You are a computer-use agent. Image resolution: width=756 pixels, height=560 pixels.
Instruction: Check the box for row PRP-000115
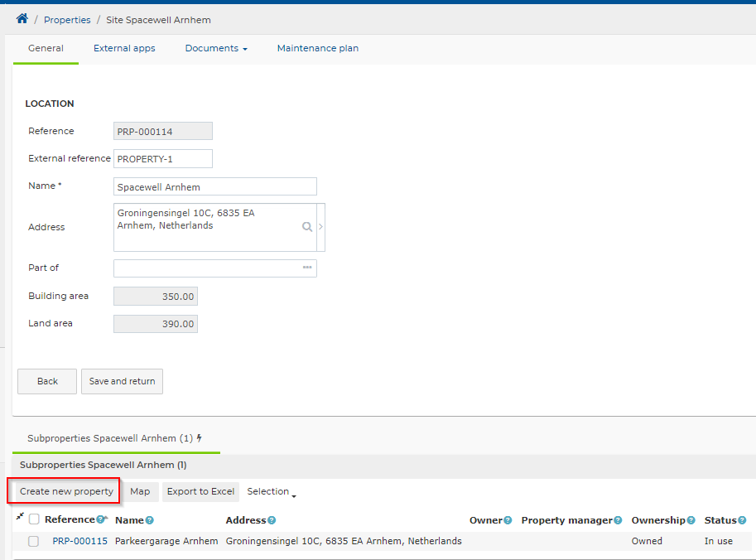tap(34, 541)
